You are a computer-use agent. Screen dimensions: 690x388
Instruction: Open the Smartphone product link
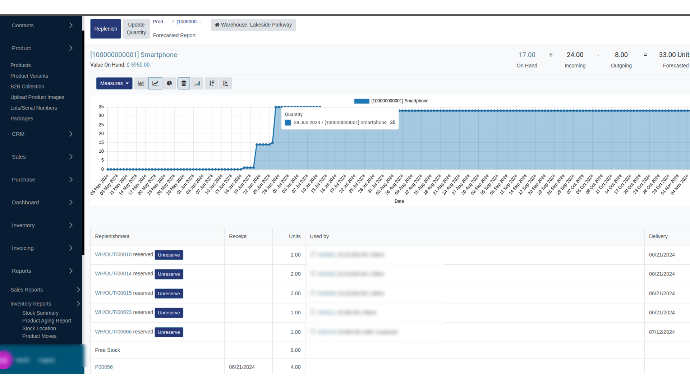click(134, 55)
